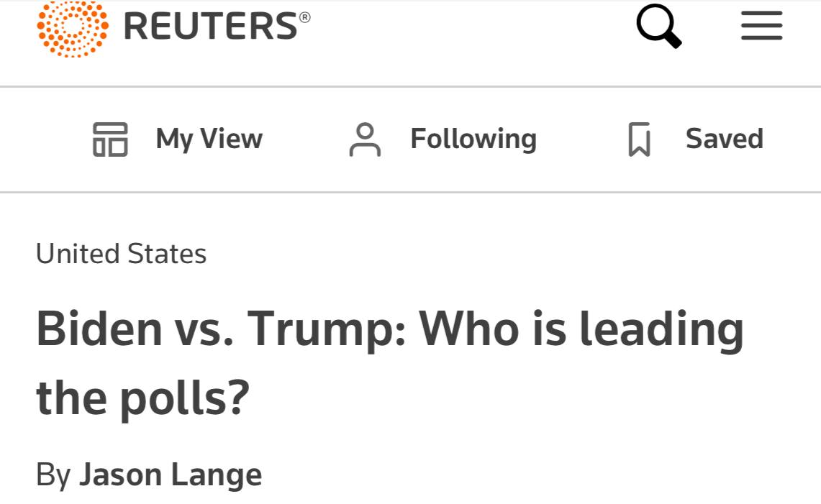The width and height of the screenshot is (821, 504).
Task: Click the registered trademark symbol beside REUTERS
Action: pyautogui.click(x=305, y=17)
